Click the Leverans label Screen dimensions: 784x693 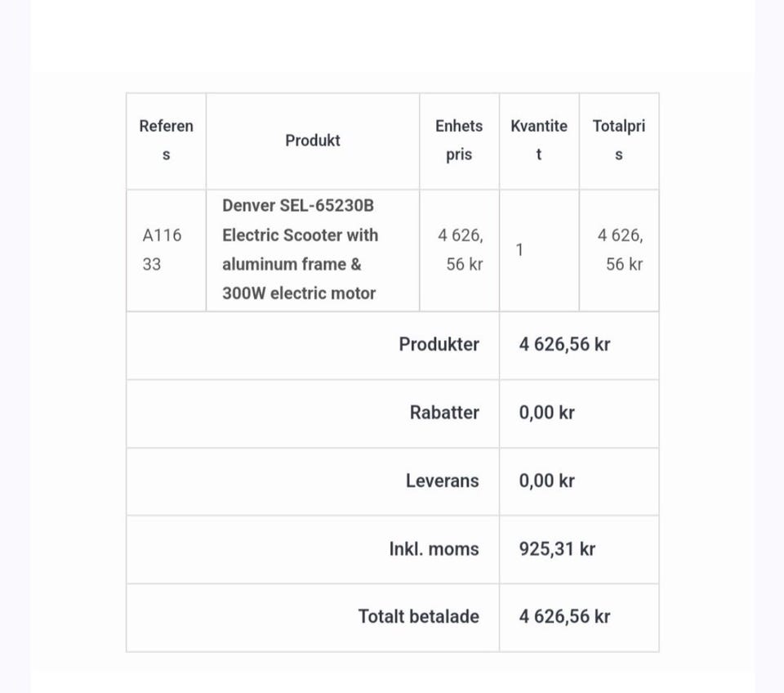click(x=442, y=481)
